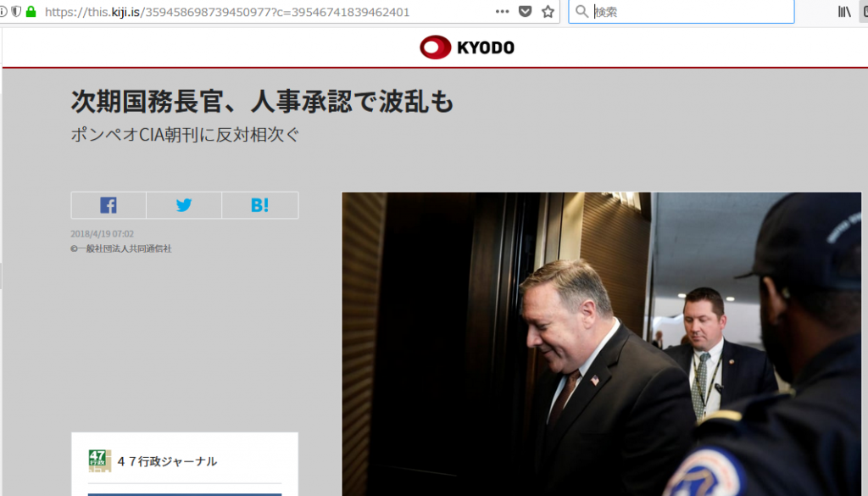Open the 47行政ジャーナル link
This screenshot has width=868, height=496.
[167, 462]
